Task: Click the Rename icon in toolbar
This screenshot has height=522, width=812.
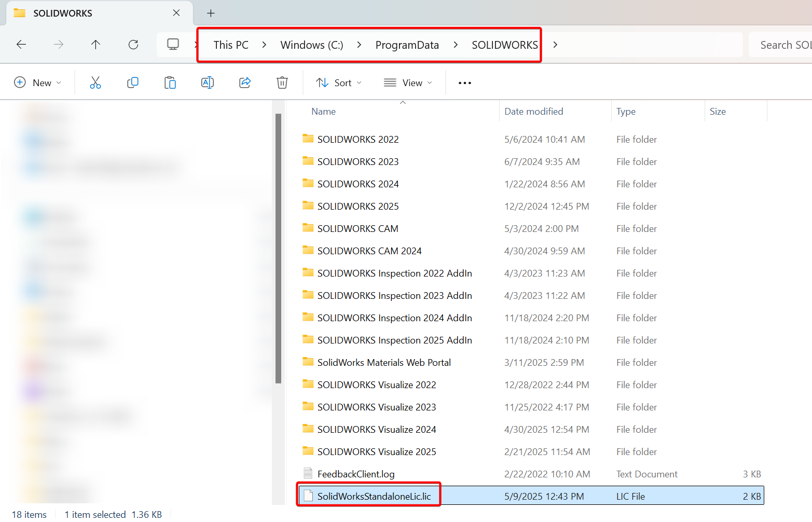Action: coord(208,83)
